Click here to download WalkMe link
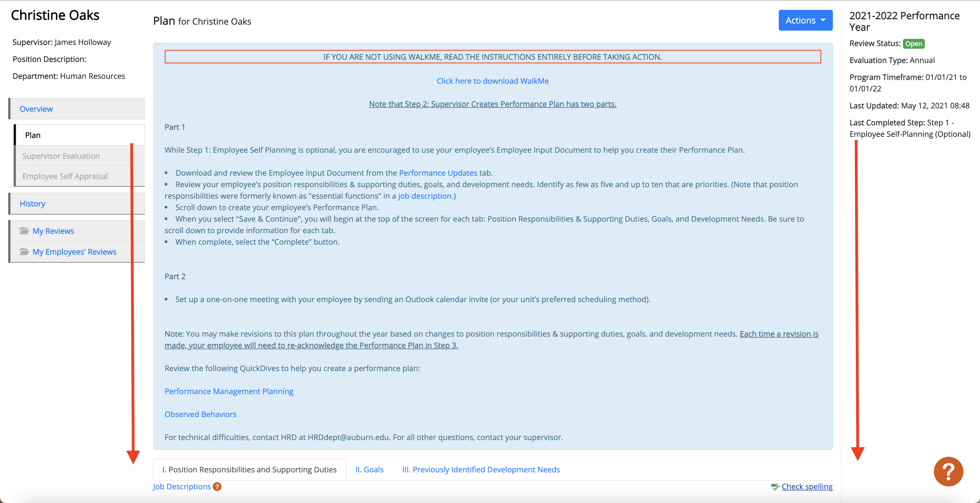Viewport: 980px width, 503px height. [x=492, y=81]
